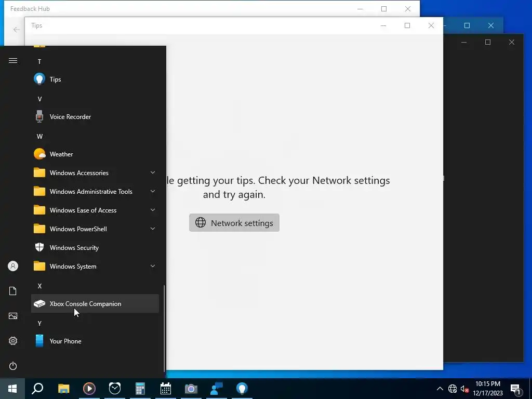The image size is (532, 399).
Task: Open the media player taskbar icon
Action: 89,389
